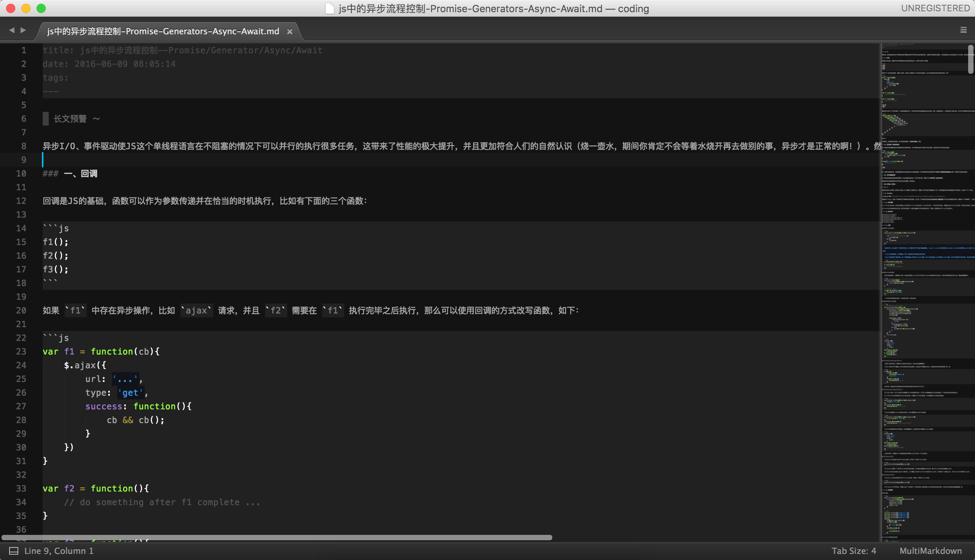Viewport: 975px width, 560px height.
Task: Click the tab history forward arrow
Action: tap(24, 30)
